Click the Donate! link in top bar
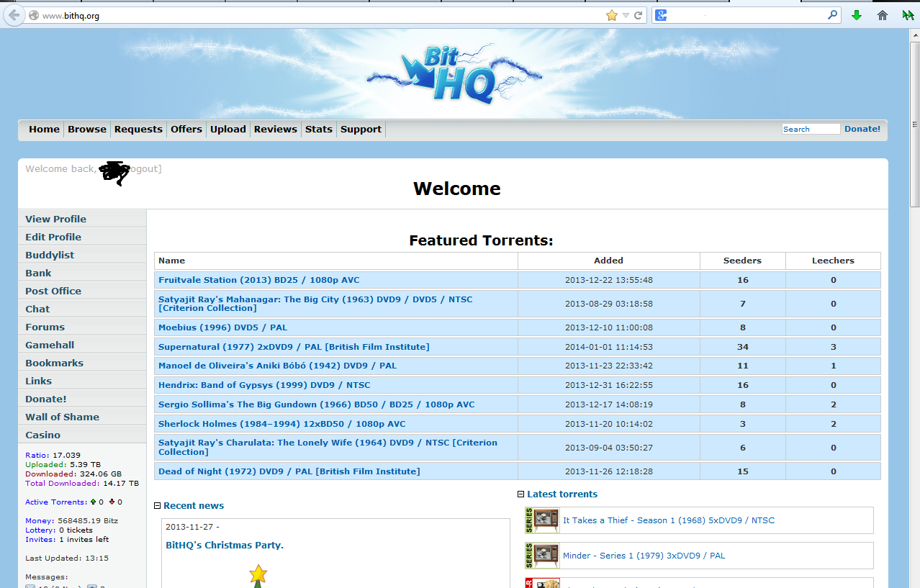The width and height of the screenshot is (920, 588). point(862,129)
